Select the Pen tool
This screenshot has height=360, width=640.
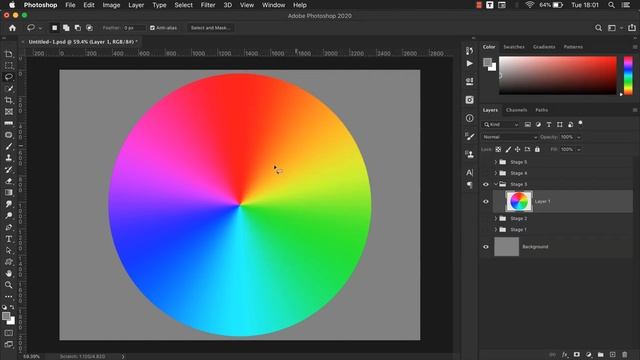pos(9,227)
